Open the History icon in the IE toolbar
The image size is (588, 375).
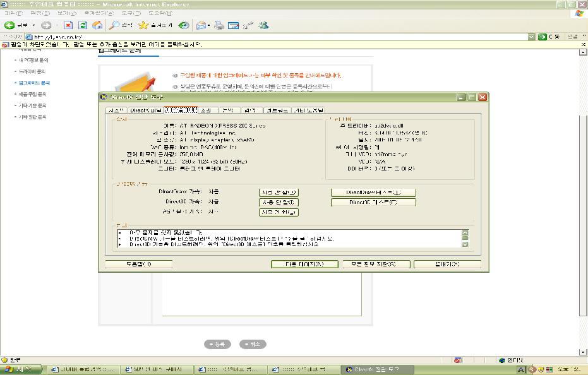point(184,25)
